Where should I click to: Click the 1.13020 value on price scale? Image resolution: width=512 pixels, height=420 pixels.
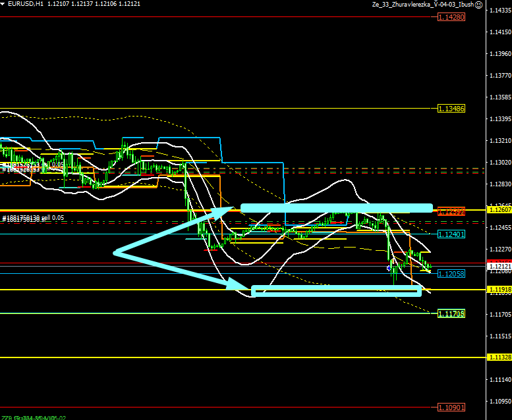coord(500,162)
